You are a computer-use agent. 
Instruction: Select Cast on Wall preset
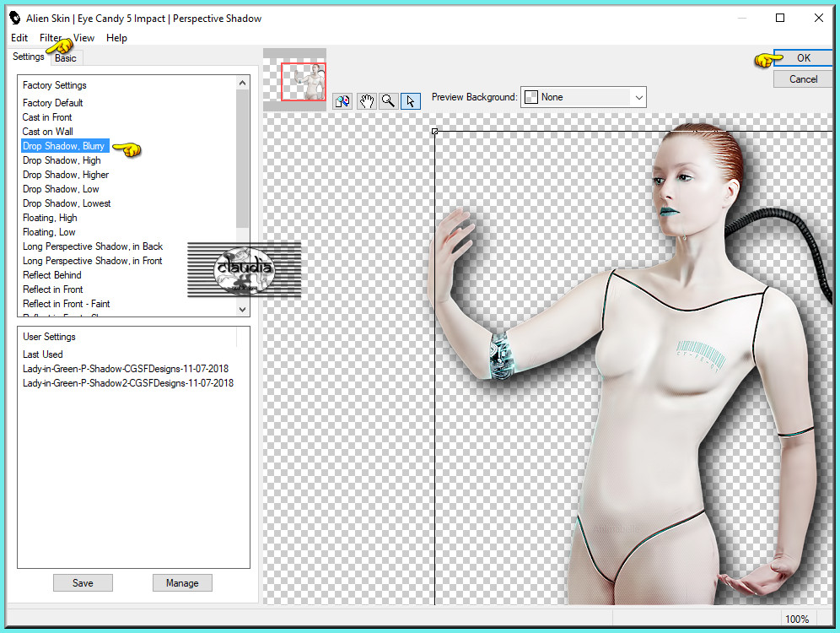[x=48, y=132]
